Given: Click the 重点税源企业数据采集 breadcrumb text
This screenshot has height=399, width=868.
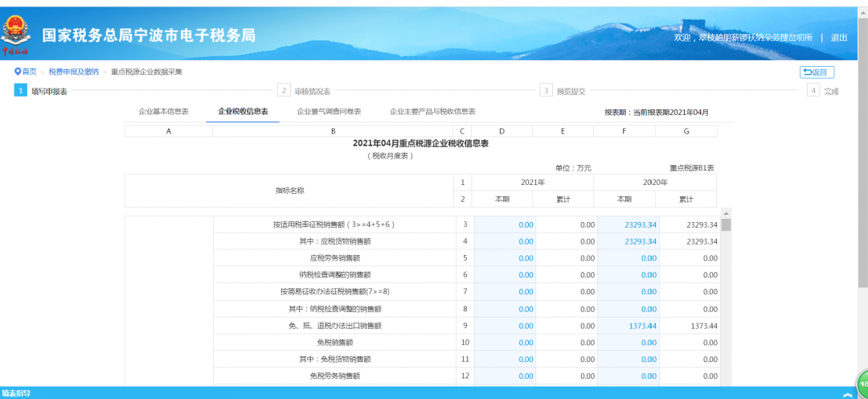Looking at the screenshot, I should coord(147,72).
